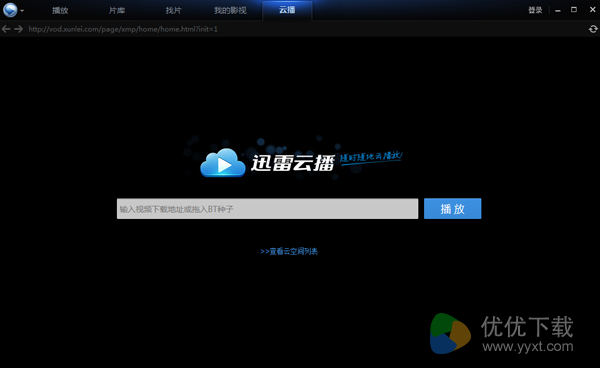Open the 片库 tab
600x368 pixels.
117,10
